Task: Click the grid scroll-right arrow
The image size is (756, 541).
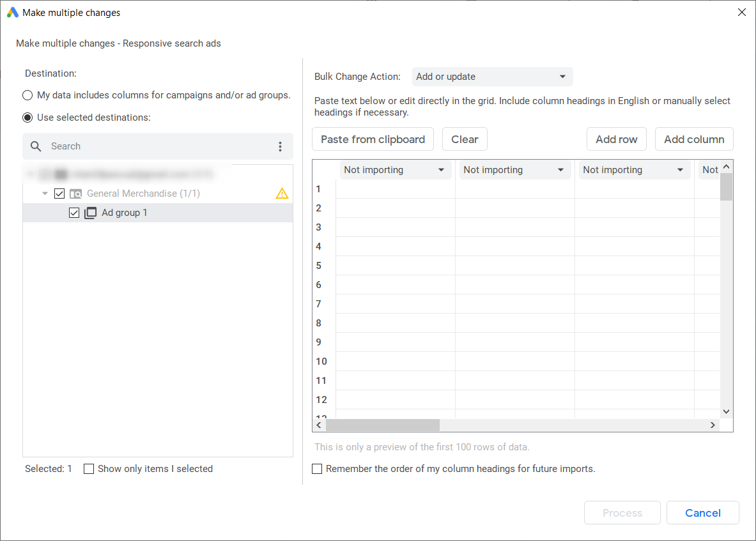Action: pos(713,425)
